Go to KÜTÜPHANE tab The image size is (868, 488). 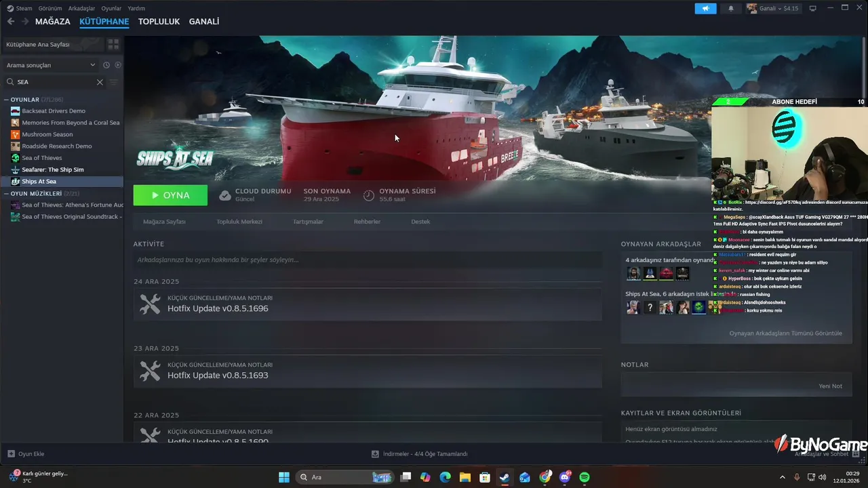[x=104, y=22]
